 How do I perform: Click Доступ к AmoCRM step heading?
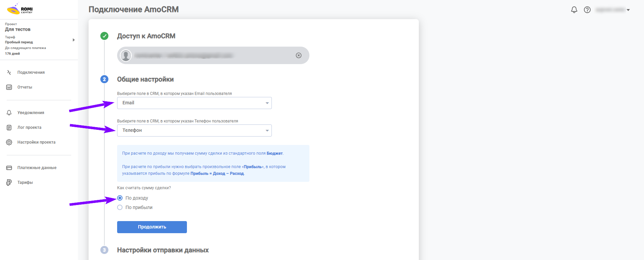(146, 36)
